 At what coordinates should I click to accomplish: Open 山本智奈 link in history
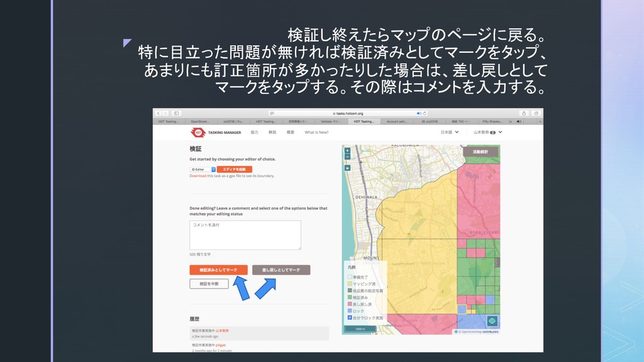point(222,331)
